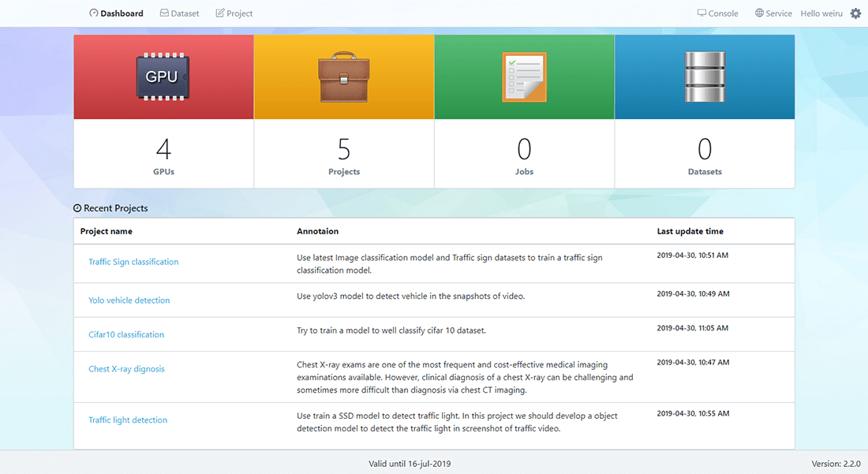The image size is (868, 474).
Task: Switch to the Dataset menu item
Action: (179, 13)
